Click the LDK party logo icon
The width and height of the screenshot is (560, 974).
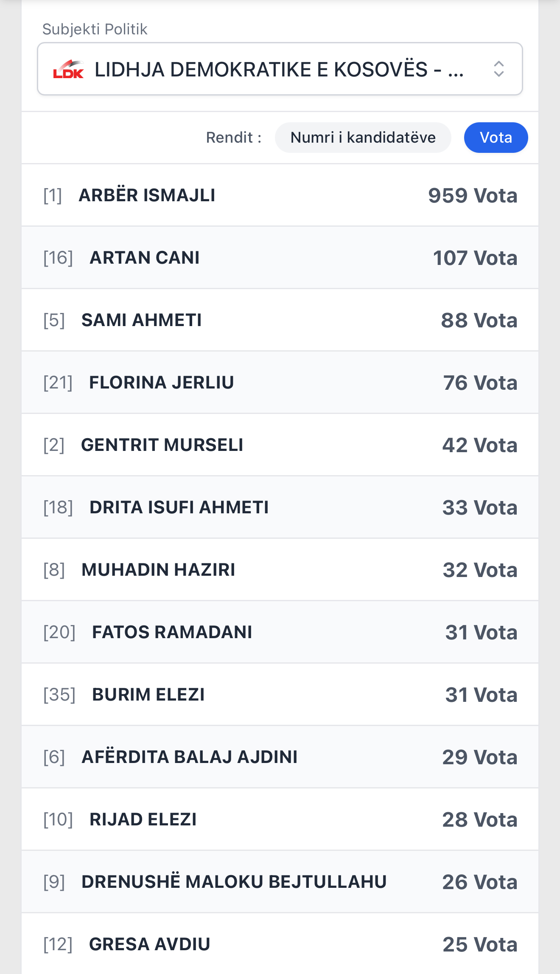pyautogui.click(x=68, y=69)
